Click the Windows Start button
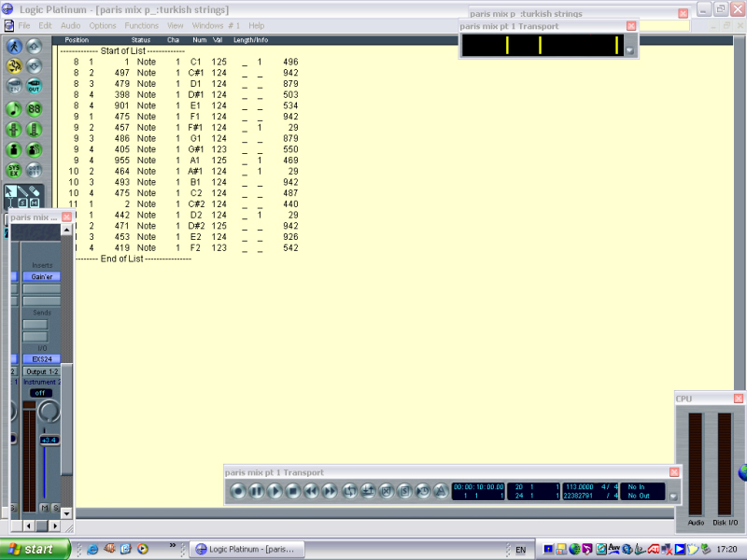This screenshot has height=560, width=747. point(35,550)
